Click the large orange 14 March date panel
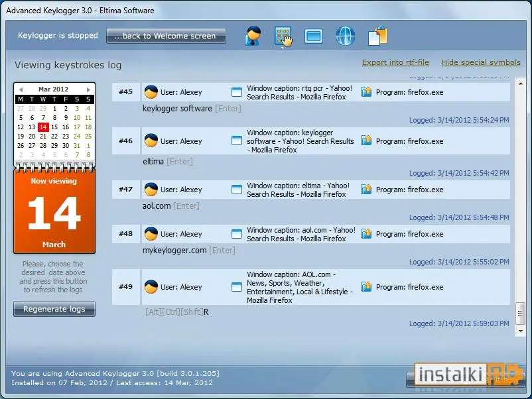The height and width of the screenshot is (399, 532). [54, 211]
